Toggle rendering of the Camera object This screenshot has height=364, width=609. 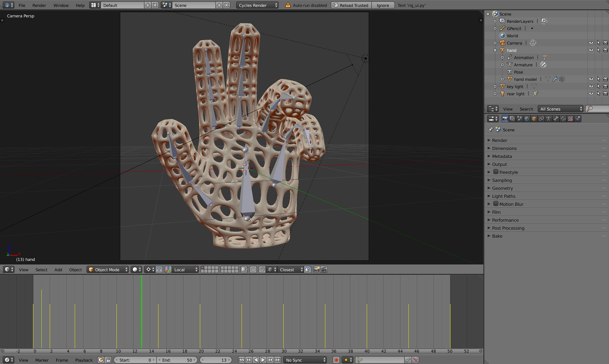click(606, 43)
